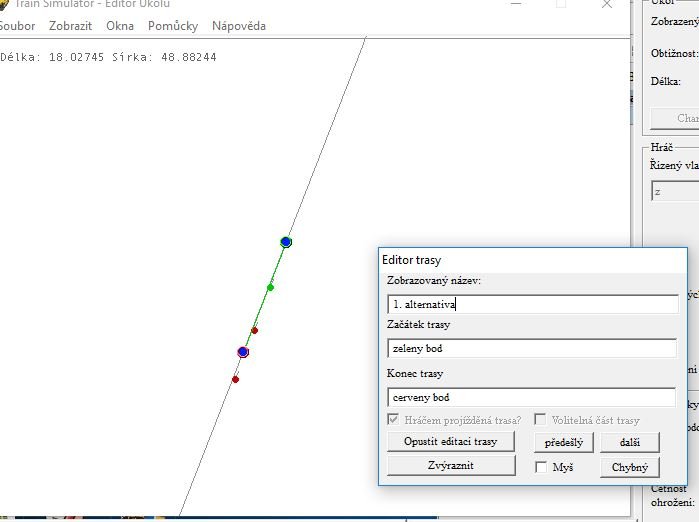Open the Soubor menu
The width and height of the screenshot is (699, 522).
pyautogui.click(x=17, y=26)
